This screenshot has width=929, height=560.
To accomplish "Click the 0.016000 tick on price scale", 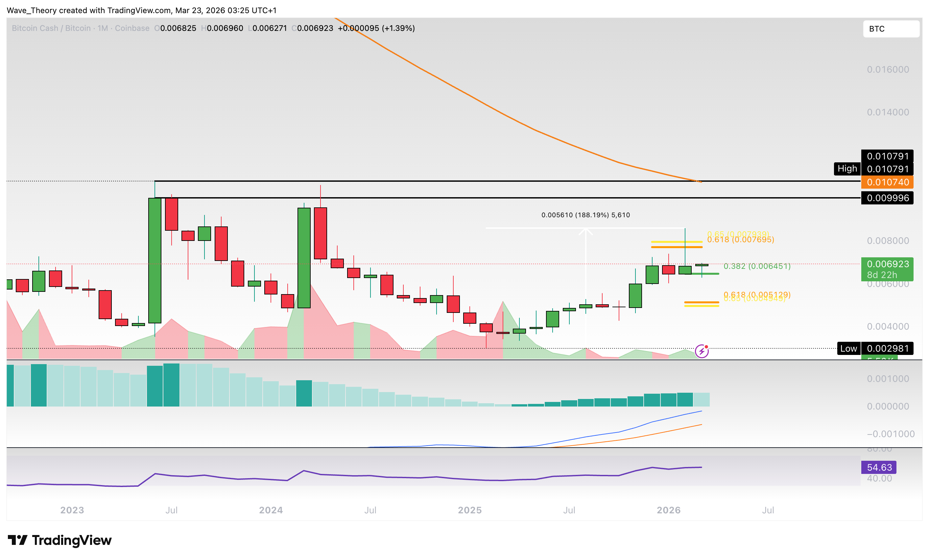I will coord(888,69).
